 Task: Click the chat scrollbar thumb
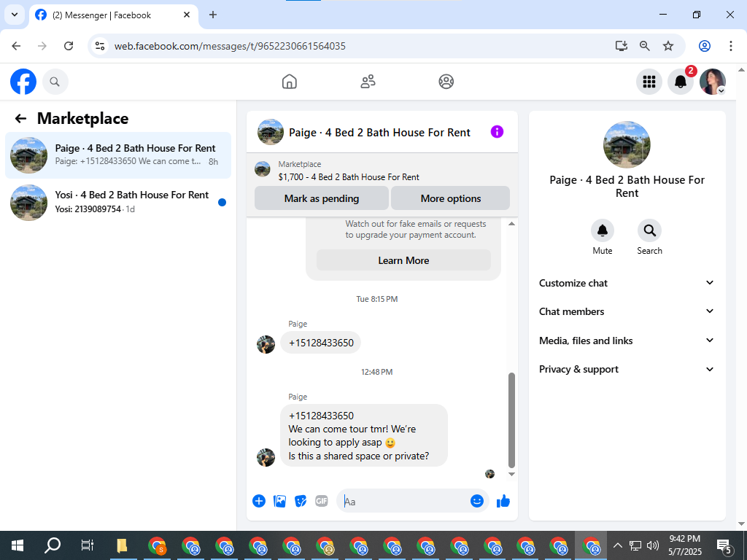pyautogui.click(x=511, y=421)
